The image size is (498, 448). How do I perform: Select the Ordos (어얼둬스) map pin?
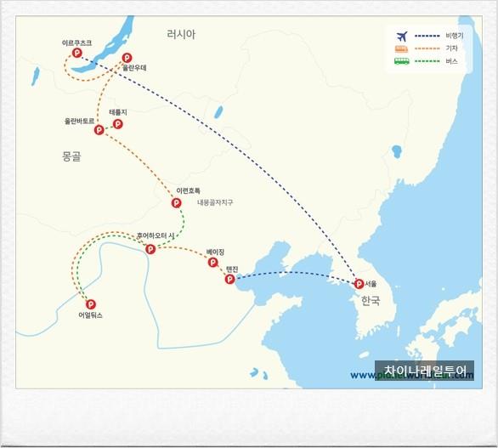click(x=91, y=304)
